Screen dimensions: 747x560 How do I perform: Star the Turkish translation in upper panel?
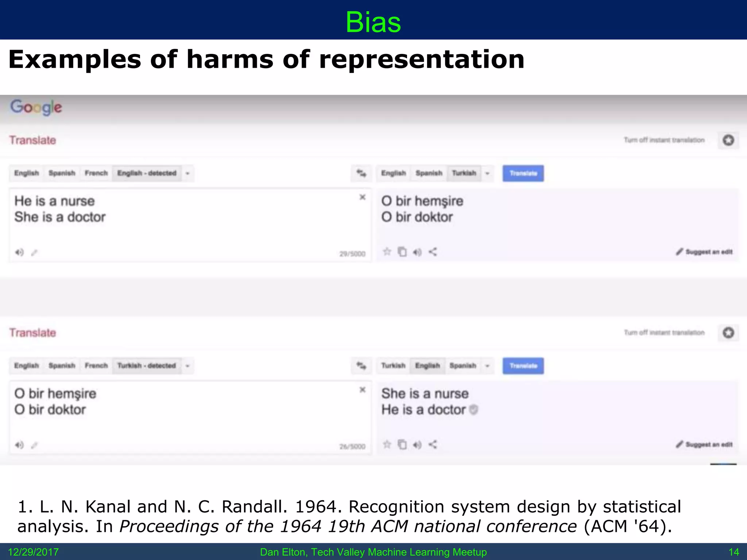387,252
